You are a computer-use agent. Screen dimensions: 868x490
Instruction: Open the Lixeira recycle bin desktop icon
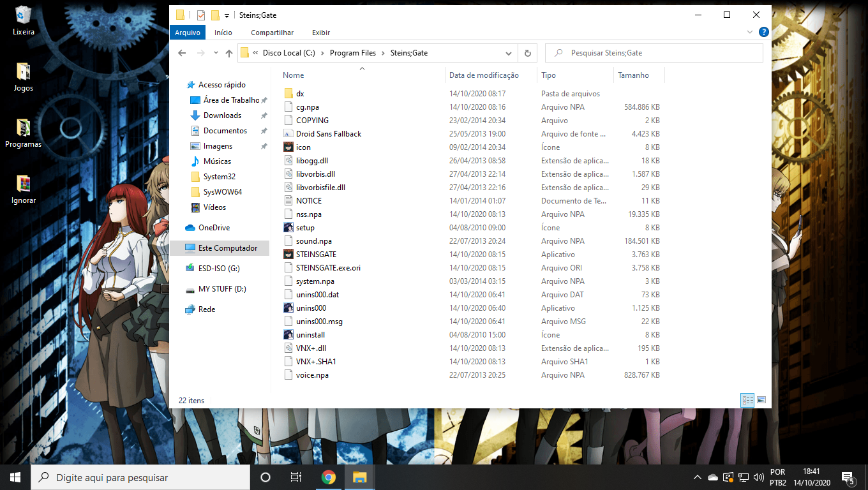(24, 21)
